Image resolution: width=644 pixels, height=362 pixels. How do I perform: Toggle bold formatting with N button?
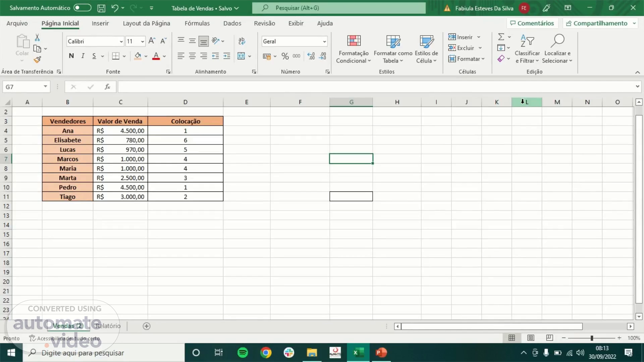71,56
